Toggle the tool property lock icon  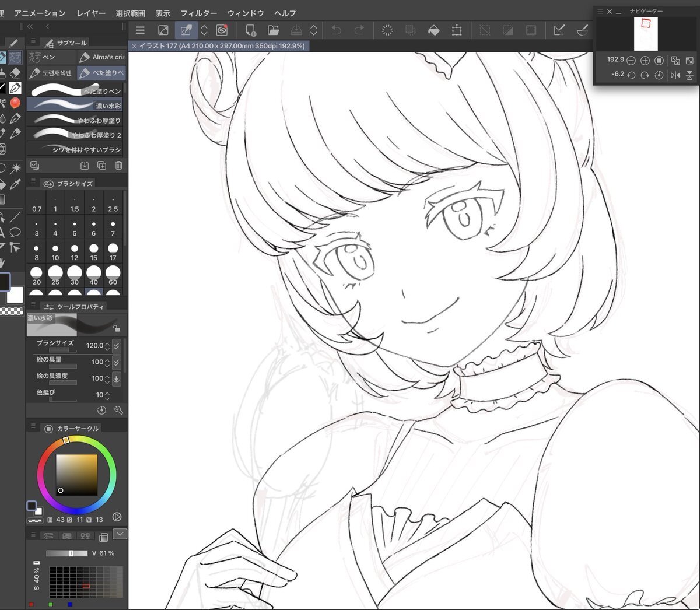click(x=117, y=328)
